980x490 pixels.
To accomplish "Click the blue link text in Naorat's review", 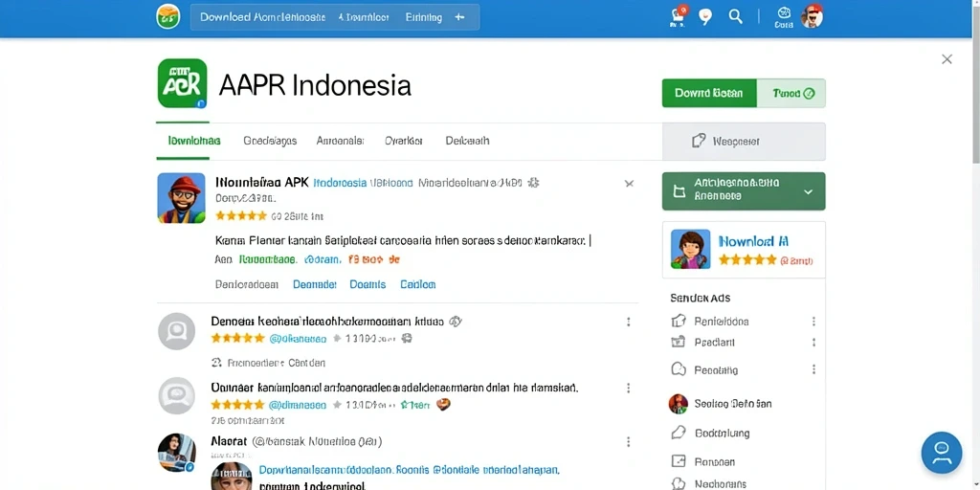I will 409,469.
